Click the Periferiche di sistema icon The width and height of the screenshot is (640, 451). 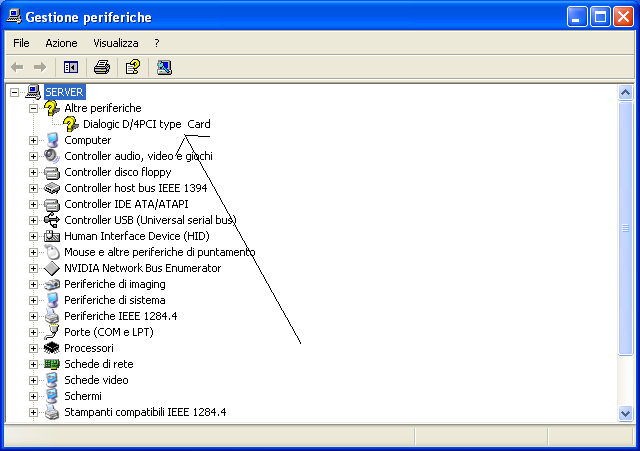pyautogui.click(x=52, y=300)
